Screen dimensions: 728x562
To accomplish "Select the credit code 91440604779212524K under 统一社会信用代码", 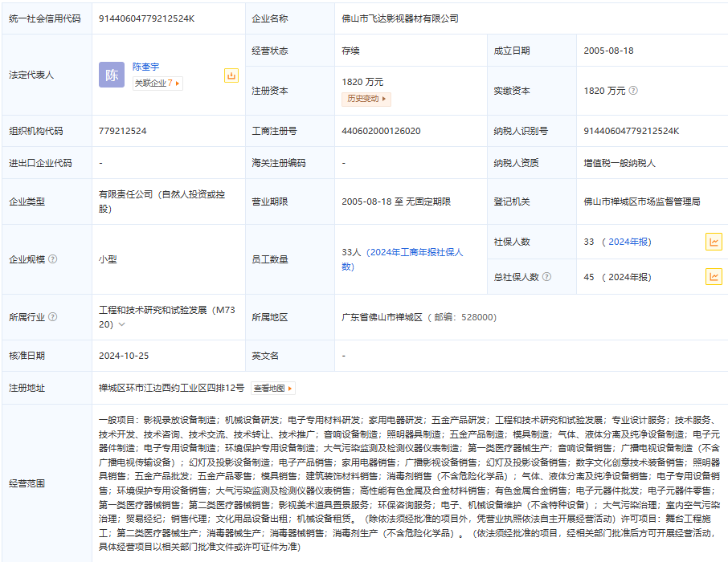I will (x=147, y=18).
